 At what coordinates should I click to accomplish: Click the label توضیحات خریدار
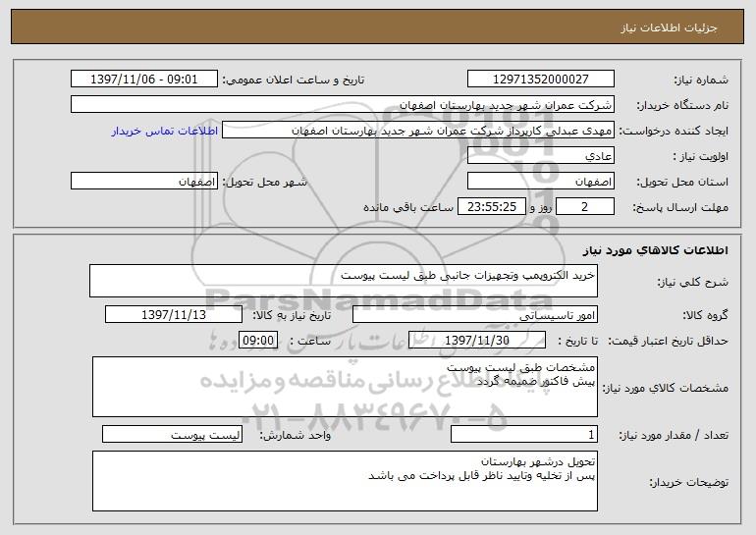coord(688,482)
